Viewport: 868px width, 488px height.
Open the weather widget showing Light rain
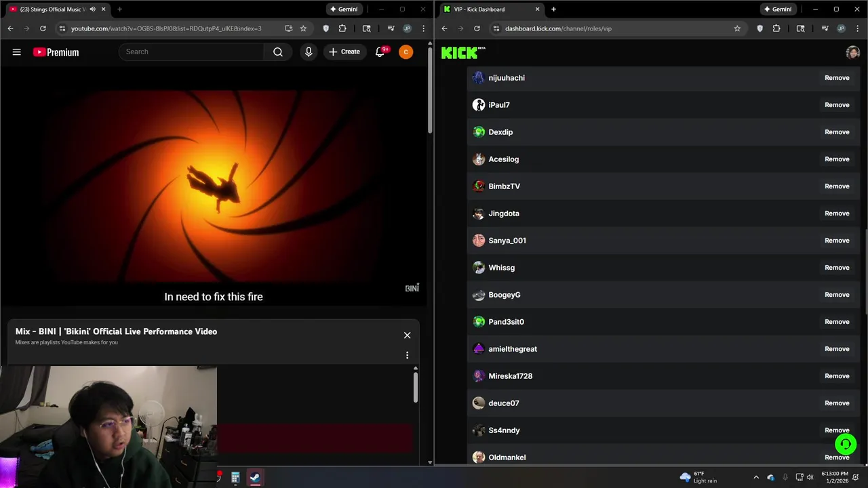tap(698, 477)
